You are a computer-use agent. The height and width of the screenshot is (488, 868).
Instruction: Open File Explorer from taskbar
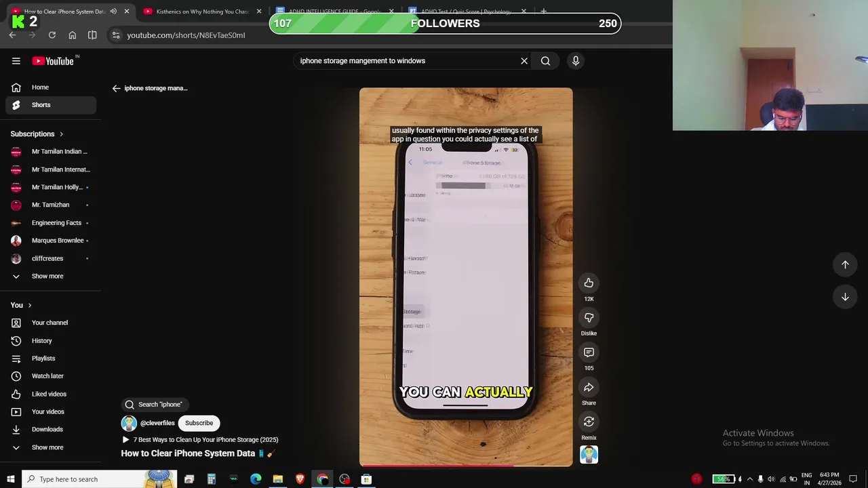pyautogui.click(x=278, y=479)
